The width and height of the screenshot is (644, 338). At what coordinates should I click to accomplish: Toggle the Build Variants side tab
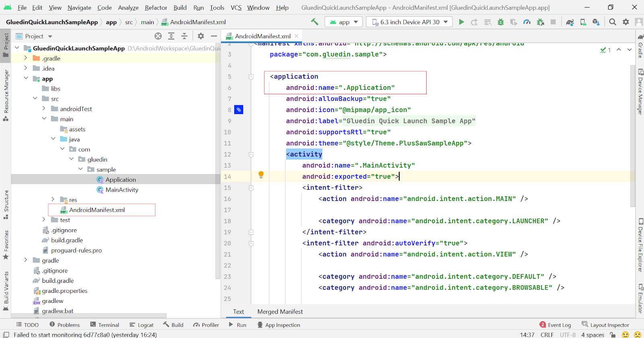(6, 291)
